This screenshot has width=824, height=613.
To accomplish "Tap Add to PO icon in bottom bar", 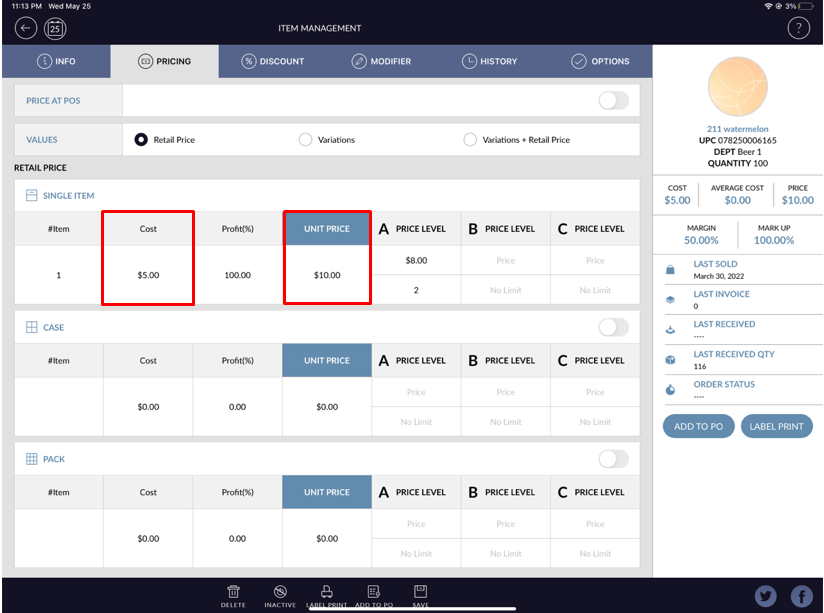I will [373, 593].
